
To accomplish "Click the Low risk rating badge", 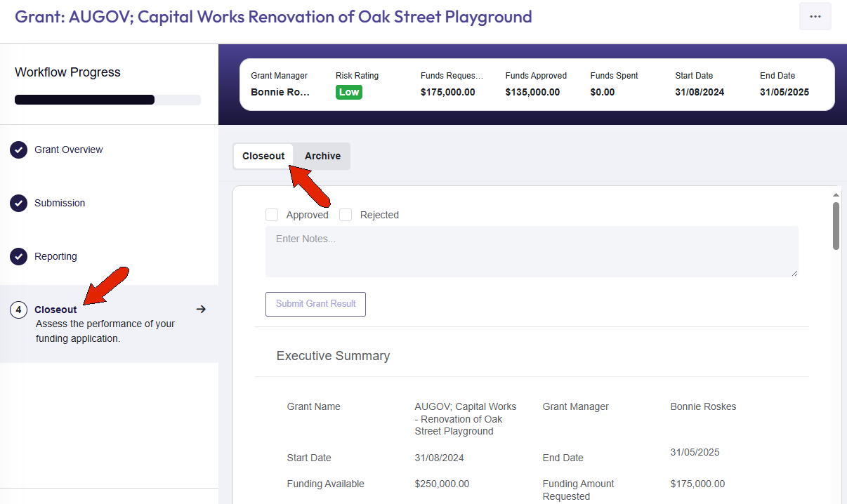I will (349, 92).
